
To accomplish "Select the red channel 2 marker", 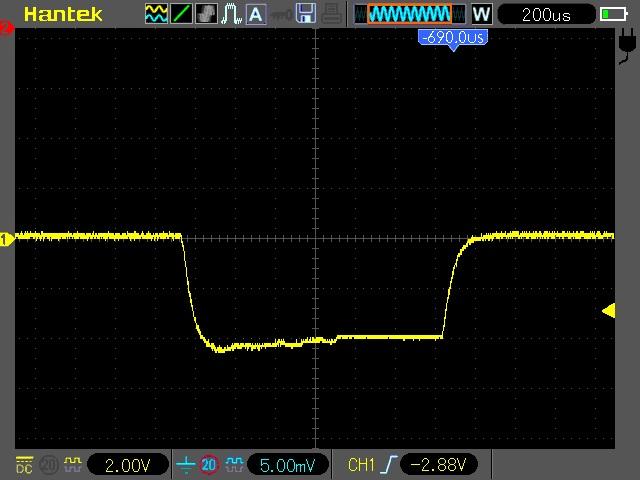I will click(x=7, y=29).
